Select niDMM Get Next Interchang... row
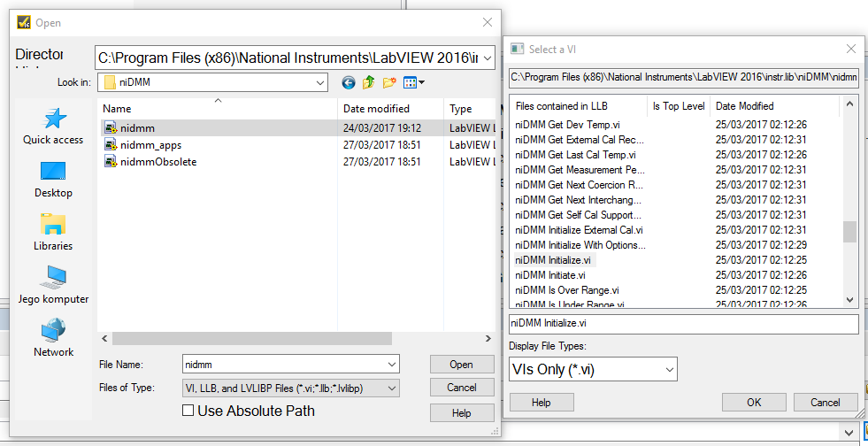This screenshot has height=446, width=868. click(579, 200)
